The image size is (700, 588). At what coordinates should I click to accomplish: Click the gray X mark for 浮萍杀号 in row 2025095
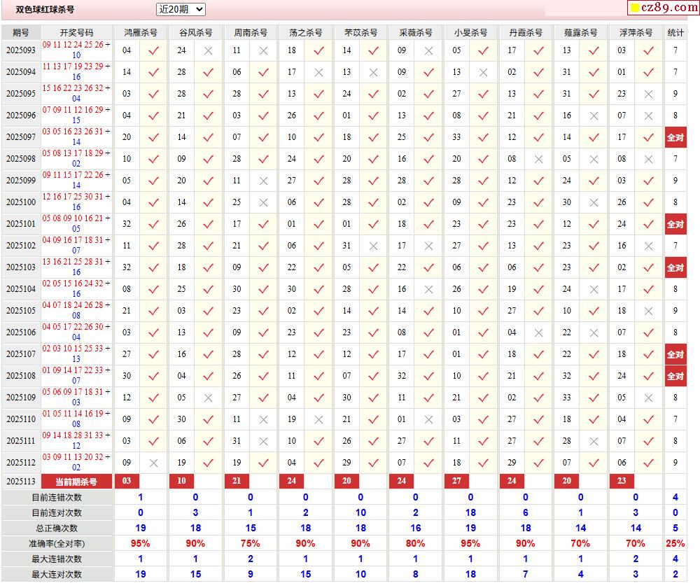point(648,94)
